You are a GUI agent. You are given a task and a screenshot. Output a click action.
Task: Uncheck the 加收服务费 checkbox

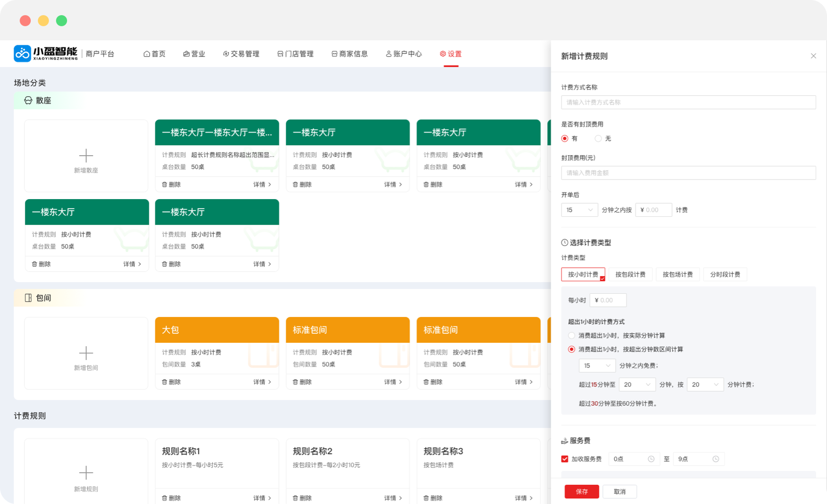click(564, 459)
